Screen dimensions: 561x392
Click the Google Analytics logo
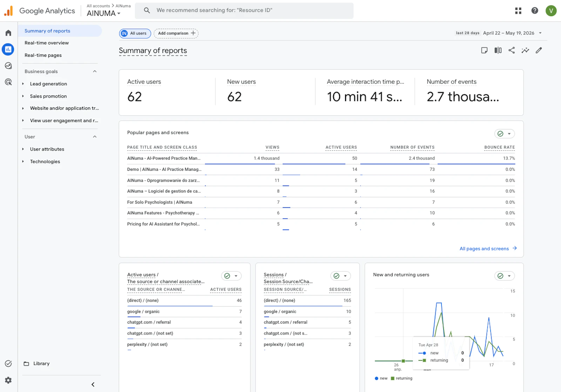point(8,11)
